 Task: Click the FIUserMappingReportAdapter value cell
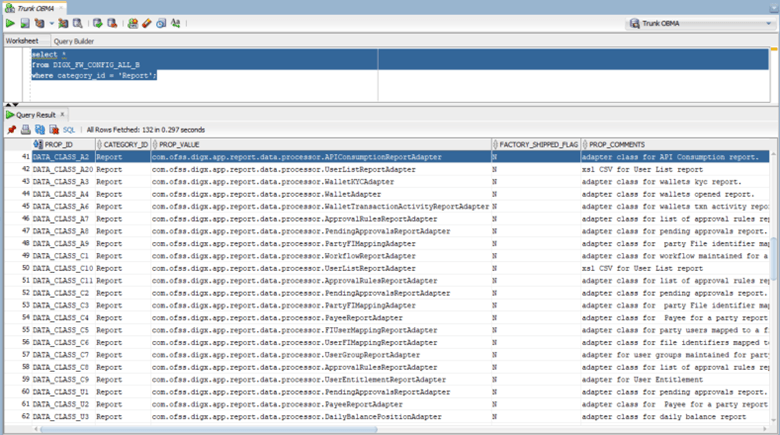click(x=321, y=330)
